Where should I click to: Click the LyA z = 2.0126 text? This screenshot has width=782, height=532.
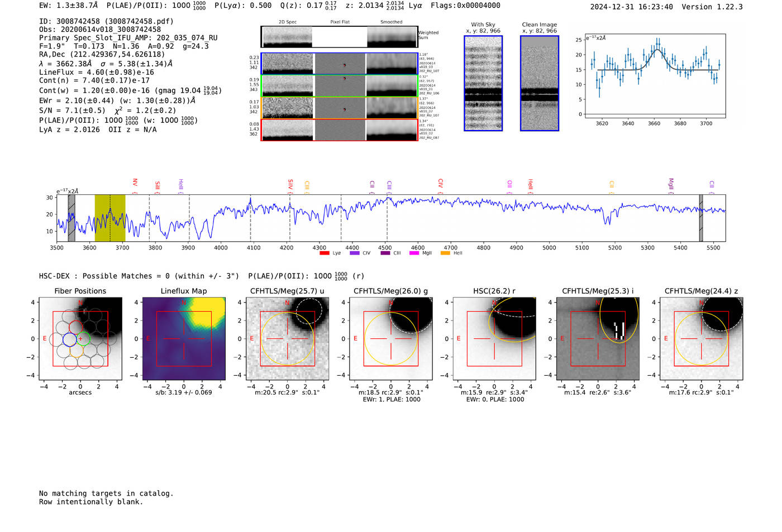(x=70, y=130)
